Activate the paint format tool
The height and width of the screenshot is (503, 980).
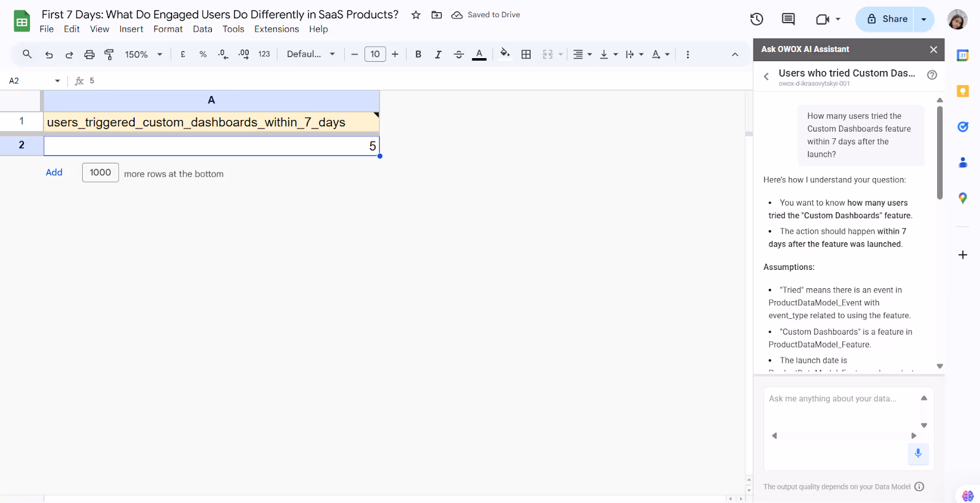(x=109, y=54)
